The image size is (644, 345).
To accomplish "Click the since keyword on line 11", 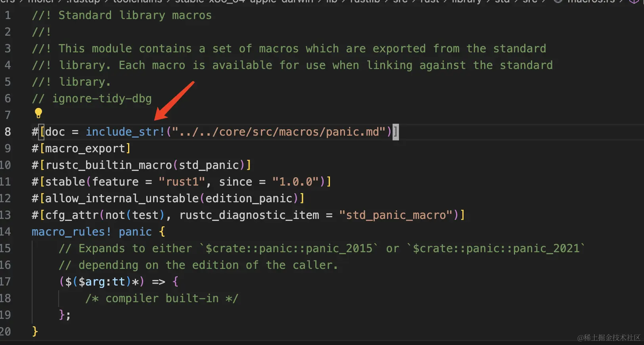I will coord(236,182).
